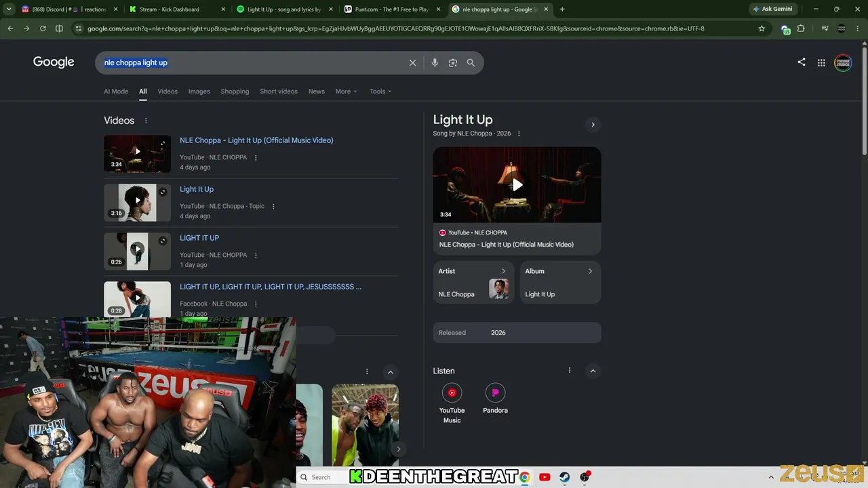
Task: Open the 3:34 official music video thumbnail
Action: click(137, 153)
